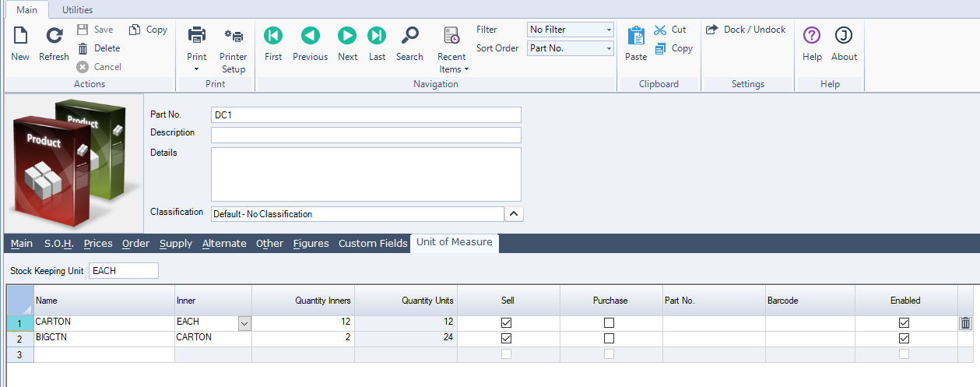Advance to the Next record
Image resolution: width=980 pixels, height=387 pixels.
pyautogui.click(x=347, y=36)
